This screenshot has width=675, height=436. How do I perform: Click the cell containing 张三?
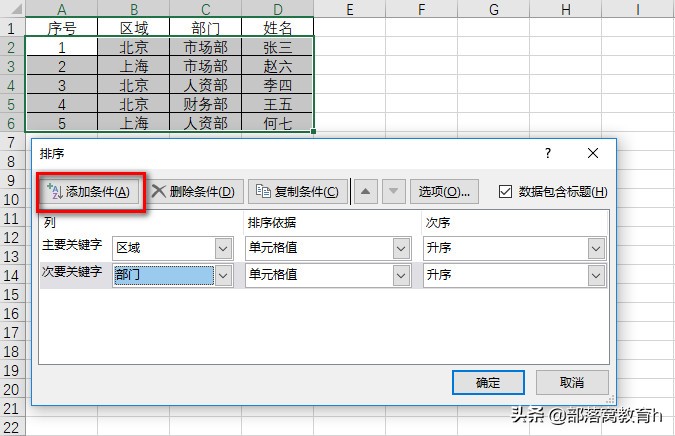278,47
